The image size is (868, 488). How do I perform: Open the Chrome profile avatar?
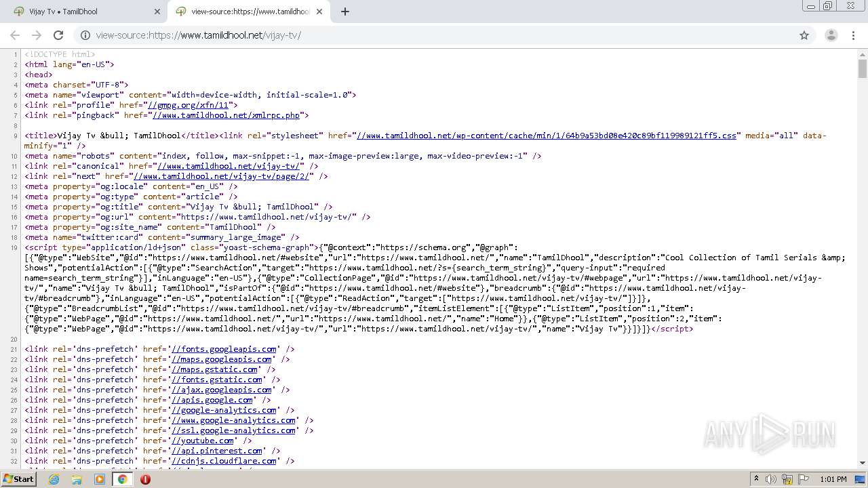click(x=831, y=35)
